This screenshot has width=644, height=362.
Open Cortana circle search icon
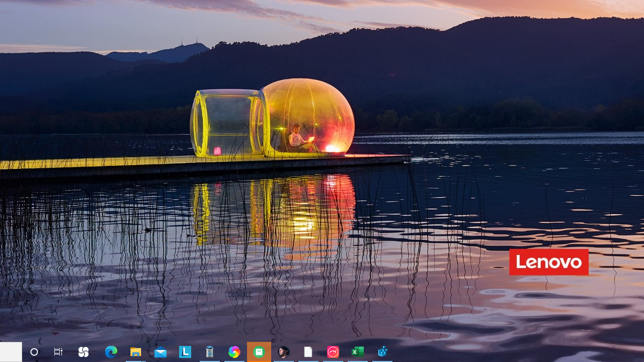coord(34,352)
